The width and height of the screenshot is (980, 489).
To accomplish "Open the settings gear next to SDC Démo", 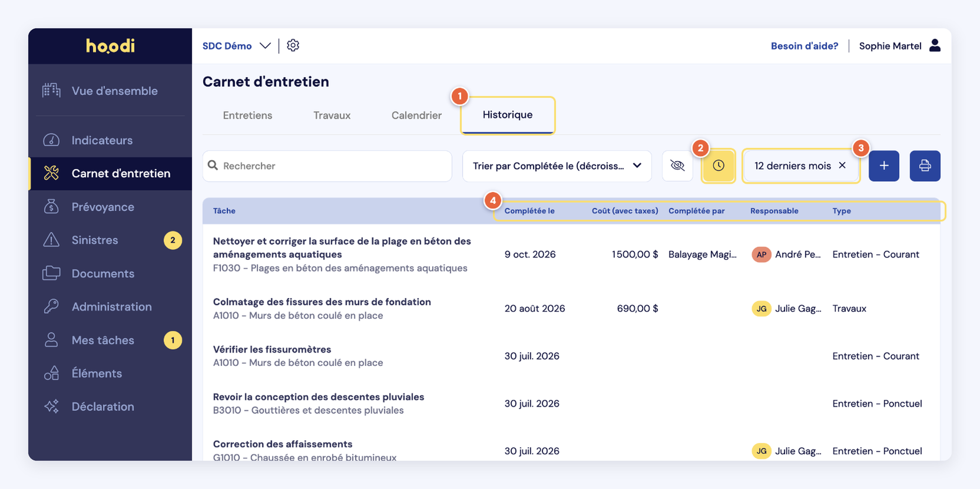I will click(293, 45).
